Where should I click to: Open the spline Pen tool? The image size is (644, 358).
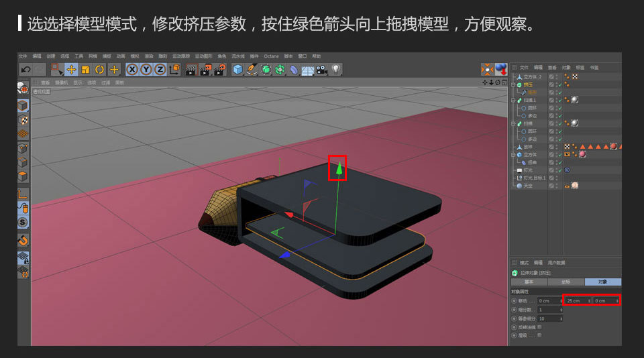click(x=252, y=70)
